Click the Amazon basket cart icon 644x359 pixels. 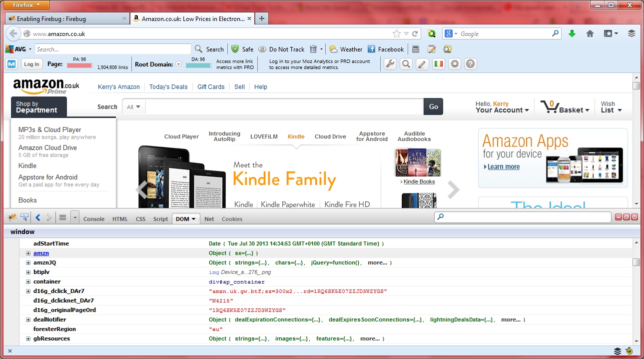pyautogui.click(x=549, y=106)
